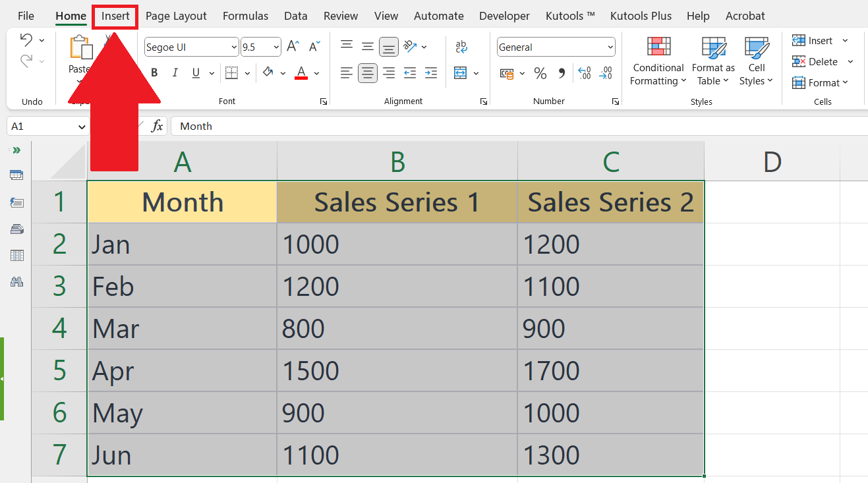The height and width of the screenshot is (483, 868).
Task: Click the cell containing 1500
Action: click(397, 371)
